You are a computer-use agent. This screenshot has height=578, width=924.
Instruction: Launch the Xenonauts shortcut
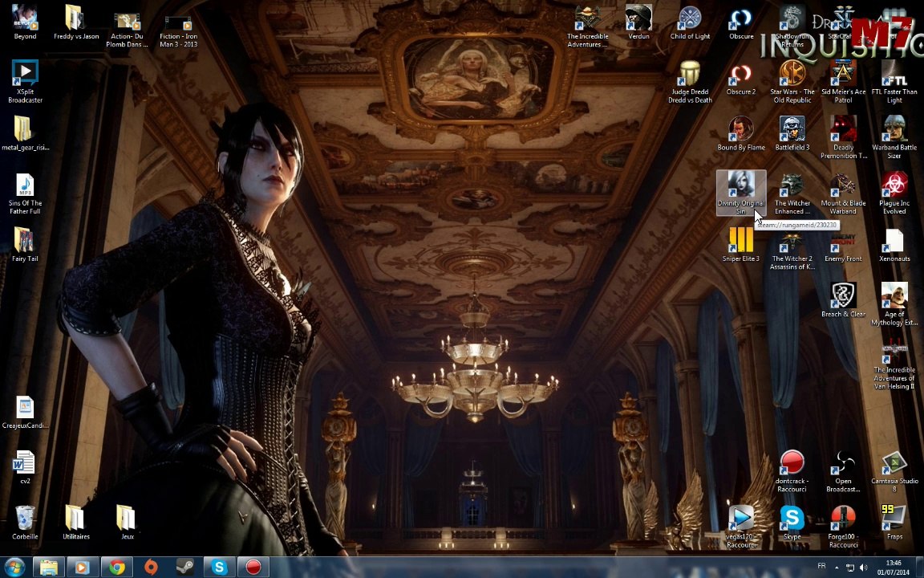pyautogui.click(x=894, y=244)
